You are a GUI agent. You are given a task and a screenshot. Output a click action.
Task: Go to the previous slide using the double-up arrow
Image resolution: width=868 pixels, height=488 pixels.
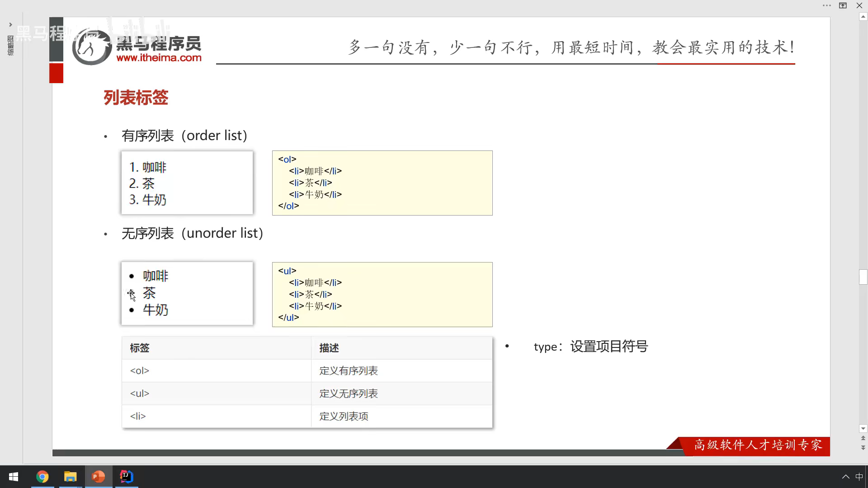pyautogui.click(x=863, y=438)
